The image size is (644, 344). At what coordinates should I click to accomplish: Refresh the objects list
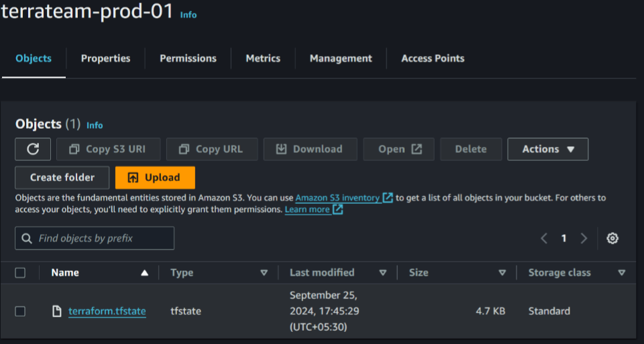pos(33,149)
